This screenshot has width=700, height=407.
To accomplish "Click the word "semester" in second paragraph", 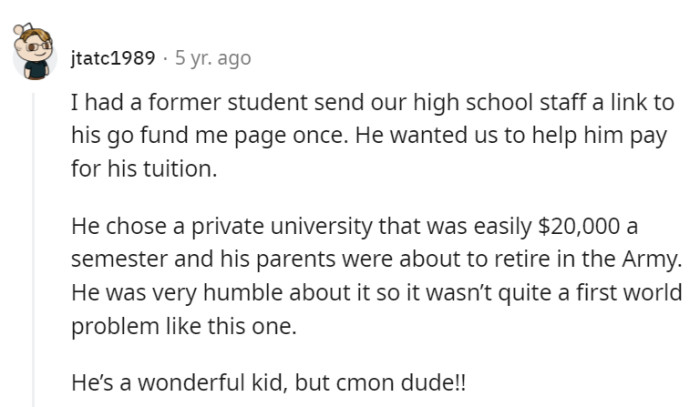I will (115, 259).
